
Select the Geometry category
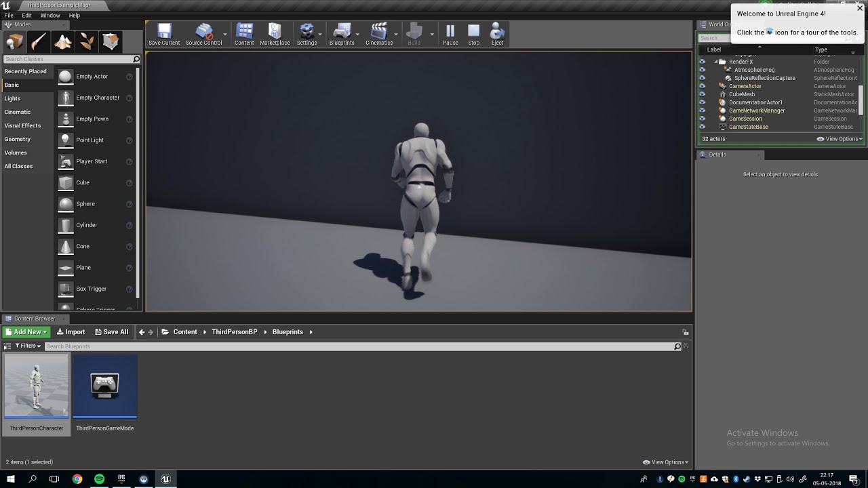pos(27,139)
